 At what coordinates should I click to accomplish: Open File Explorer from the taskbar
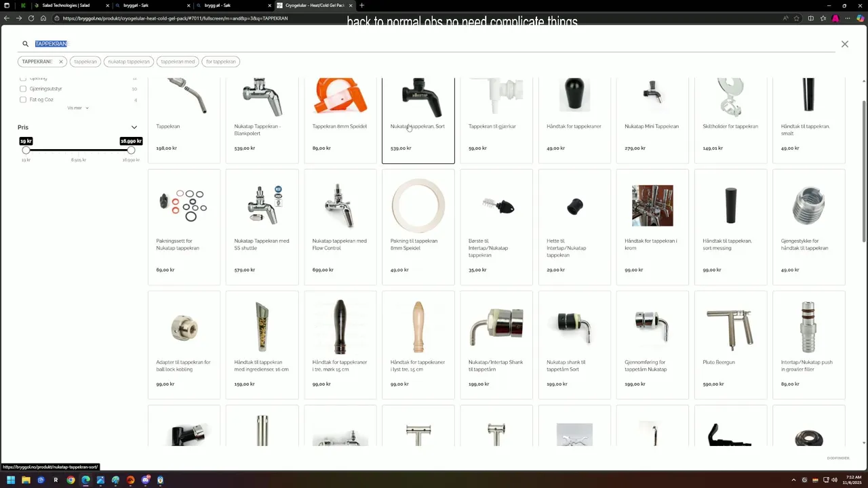tap(26, 480)
